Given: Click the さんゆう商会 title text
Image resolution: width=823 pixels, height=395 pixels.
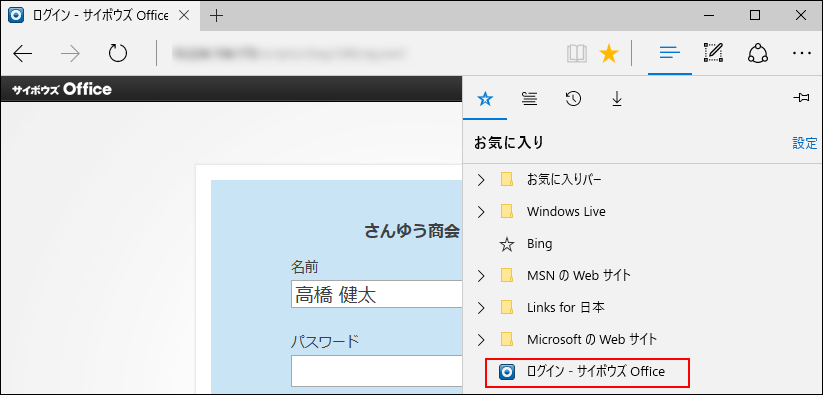Looking at the screenshot, I should (x=412, y=231).
